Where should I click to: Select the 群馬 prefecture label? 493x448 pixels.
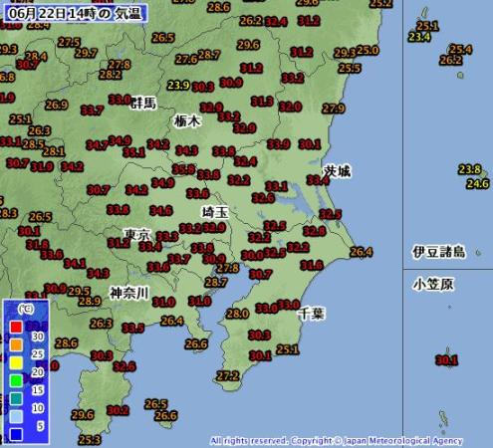[x=143, y=103]
